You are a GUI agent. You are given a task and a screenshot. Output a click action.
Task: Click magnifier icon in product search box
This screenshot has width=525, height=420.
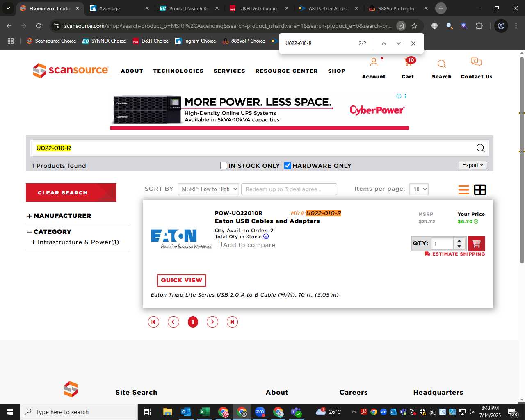point(481,148)
